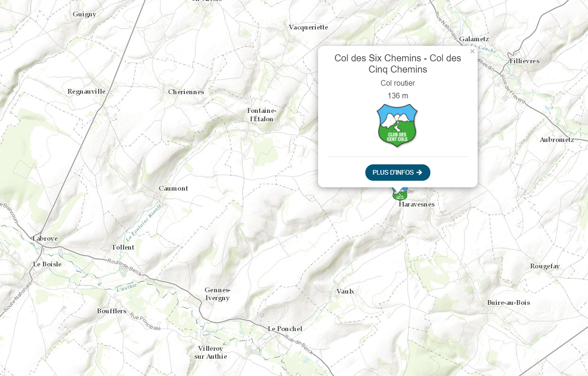Click the Caumont village label
This screenshot has width=588, height=376.
click(x=173, y=188)
